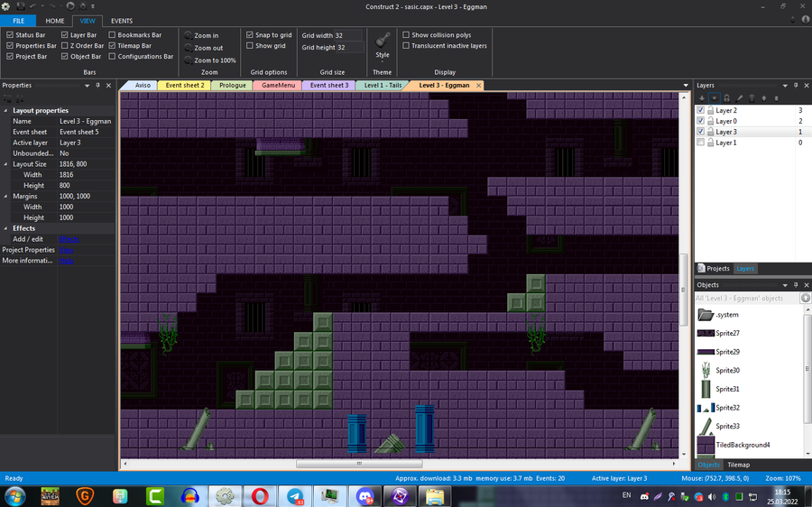Image resolution: width=812 pixels, height=507 pixels.
Task: Click the move layer up arrow icon
Action: click(764, 97)
